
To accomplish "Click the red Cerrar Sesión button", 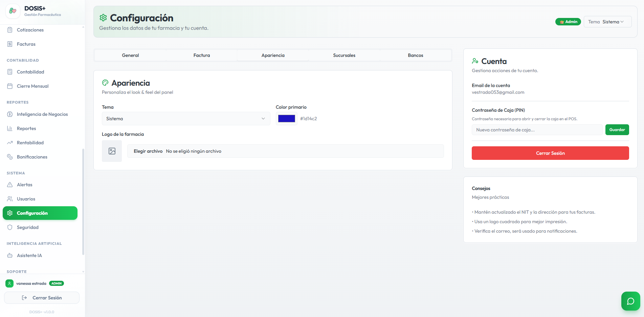I will (x=550, y=153).
